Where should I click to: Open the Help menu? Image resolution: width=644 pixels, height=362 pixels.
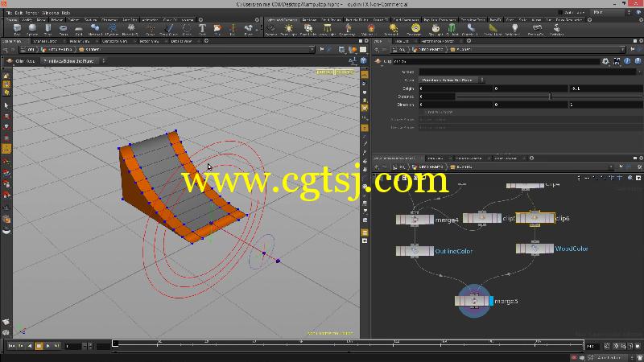point(66,13)
